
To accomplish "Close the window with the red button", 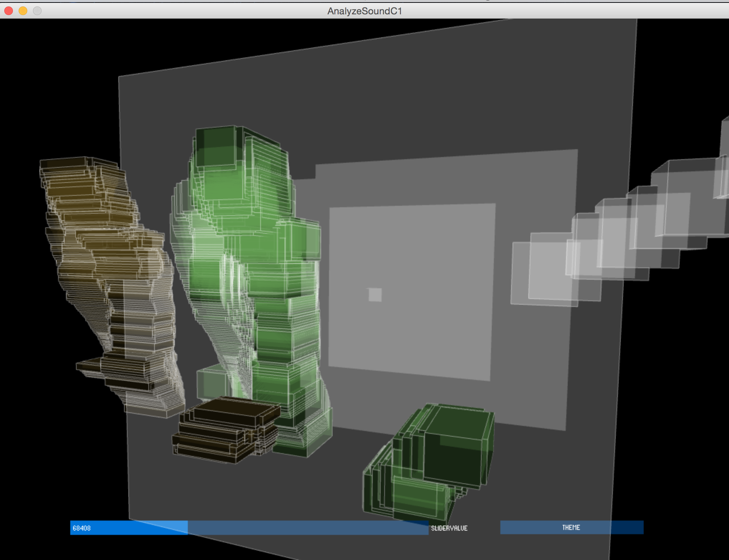I will click(9, 11).
